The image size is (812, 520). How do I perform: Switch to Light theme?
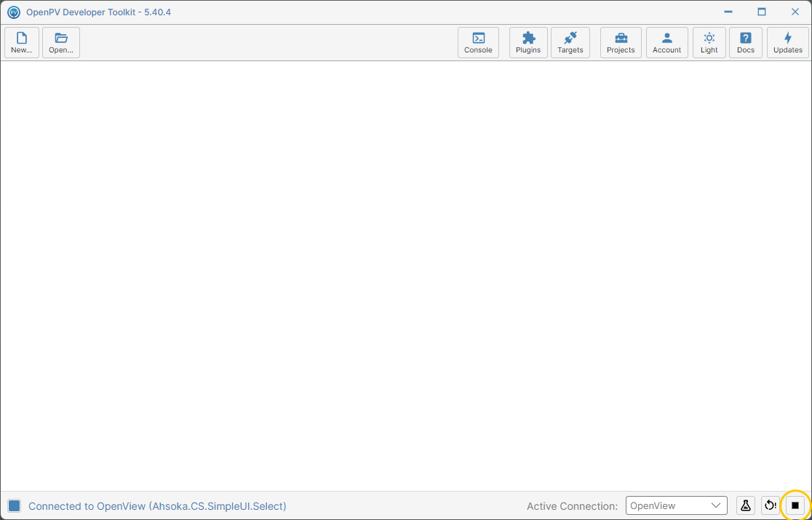click(709, 42)
